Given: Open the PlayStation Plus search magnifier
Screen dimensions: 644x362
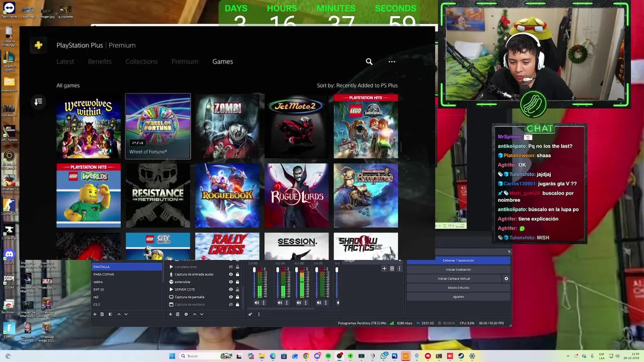Looking at the screenshot, I should click(369, 61).
